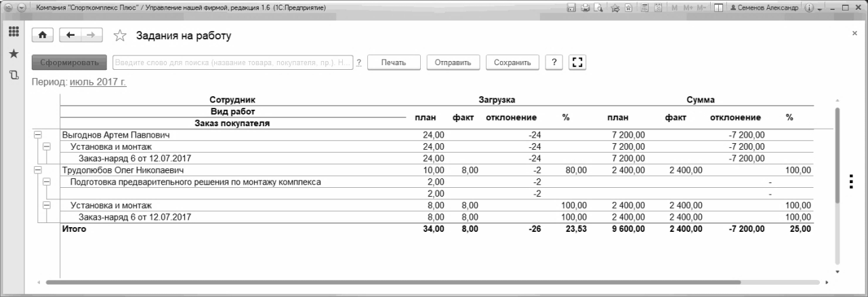Screen dimensions: 868x297
Task: Click scroll-down arrow of vertical scrollbar
Action: 837,271
